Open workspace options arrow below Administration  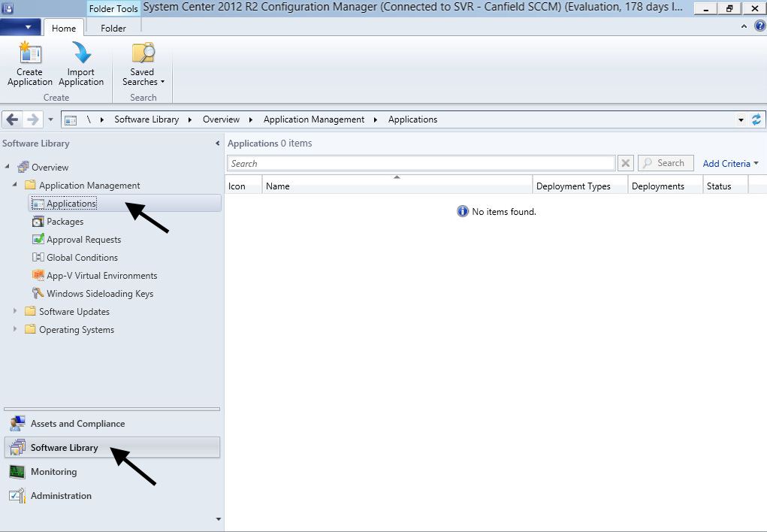pos(218,518)
